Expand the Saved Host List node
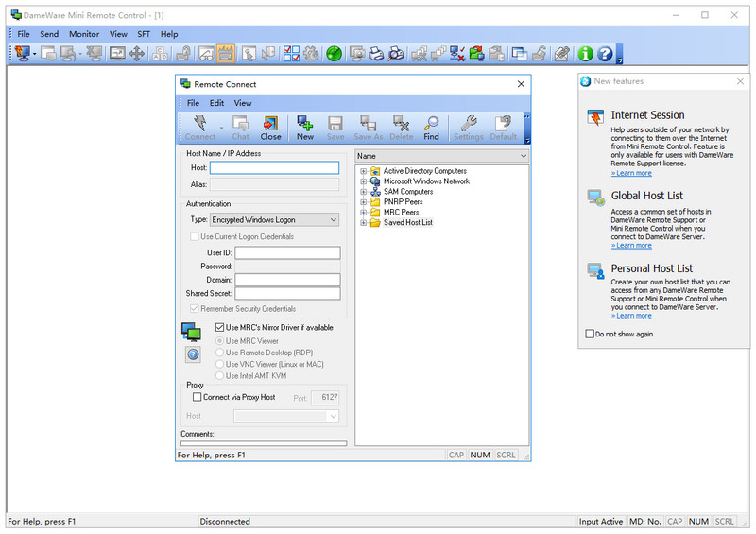Image resolution: width=756 pixels, height=534 pixels. click(x=363, y=223)
